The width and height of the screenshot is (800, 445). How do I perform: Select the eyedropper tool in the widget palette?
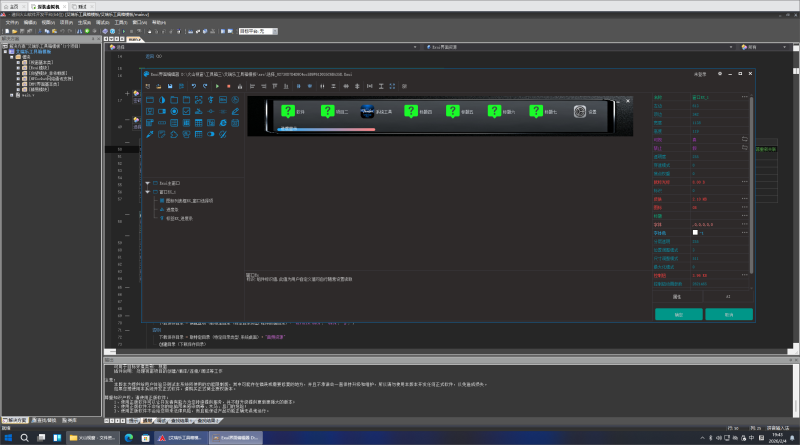coord(150,134)
